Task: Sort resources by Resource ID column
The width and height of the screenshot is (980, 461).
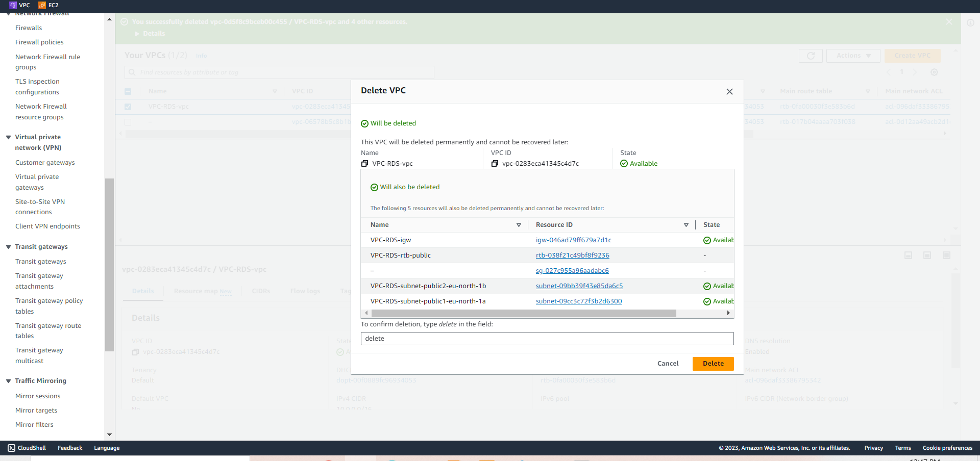Action: tap(686, 225)
